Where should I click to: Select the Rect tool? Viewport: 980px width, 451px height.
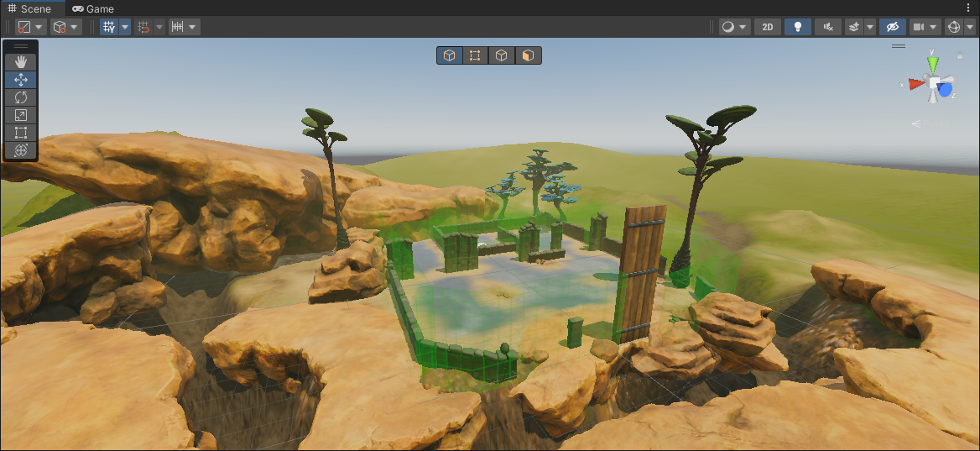click(21, 133)
